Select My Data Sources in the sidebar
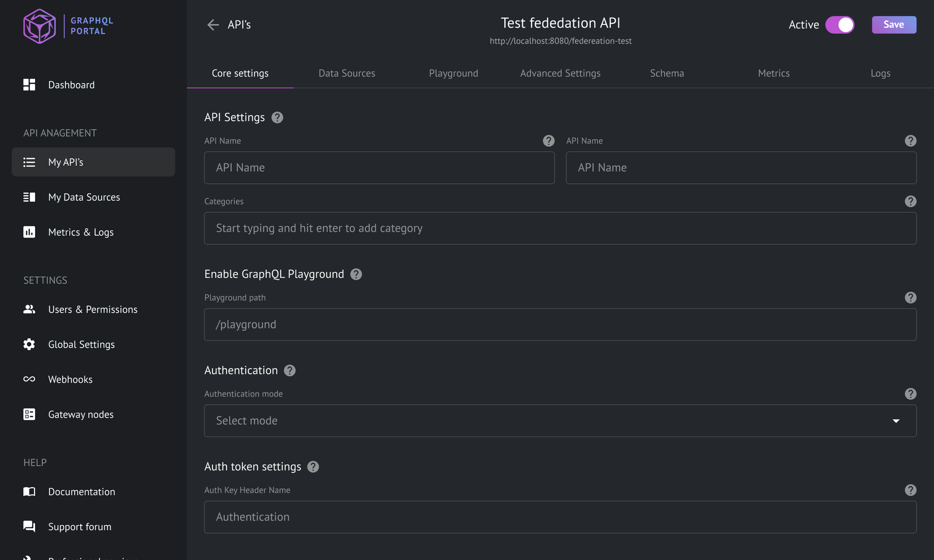The image size is (934, 560). pyautogui.click(x=84, y=197)
